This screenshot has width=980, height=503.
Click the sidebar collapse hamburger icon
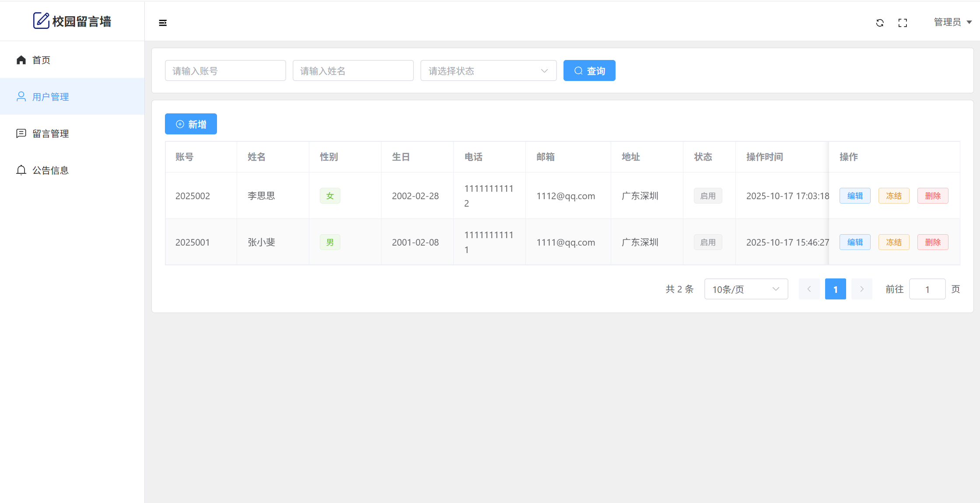pos(163,23)
